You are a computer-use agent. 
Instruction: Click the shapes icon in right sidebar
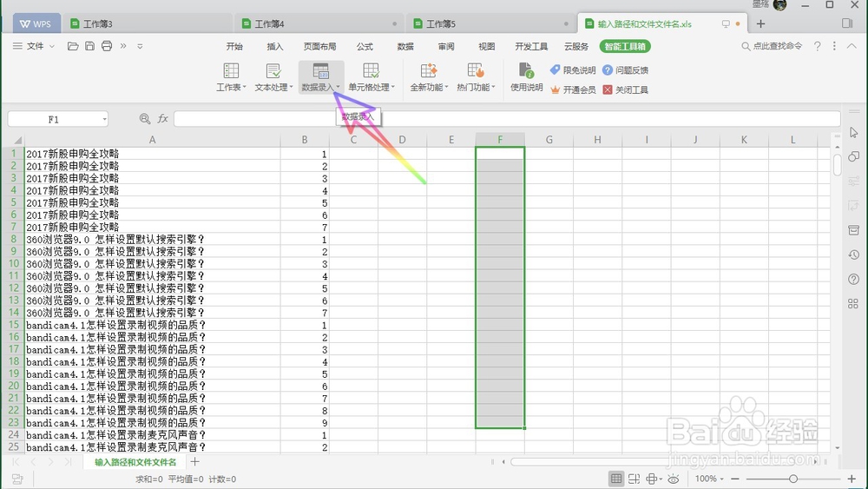point(853,156)
